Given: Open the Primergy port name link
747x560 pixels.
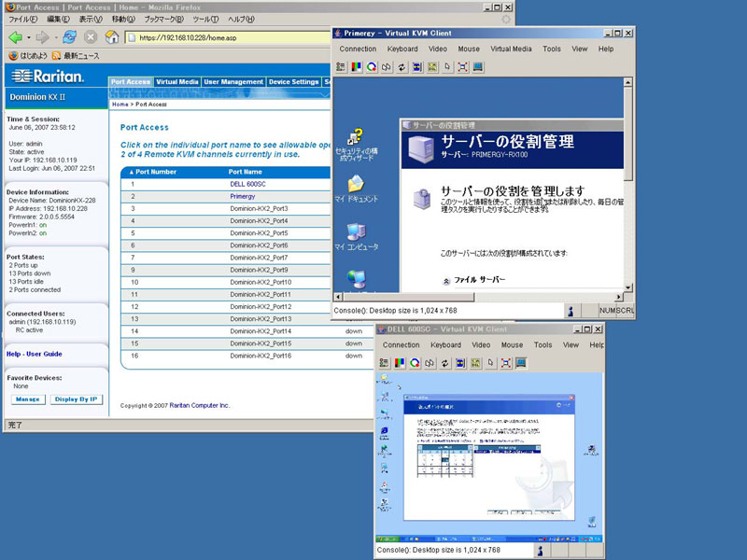Looking at the screenshot, I should pos(243,197).
